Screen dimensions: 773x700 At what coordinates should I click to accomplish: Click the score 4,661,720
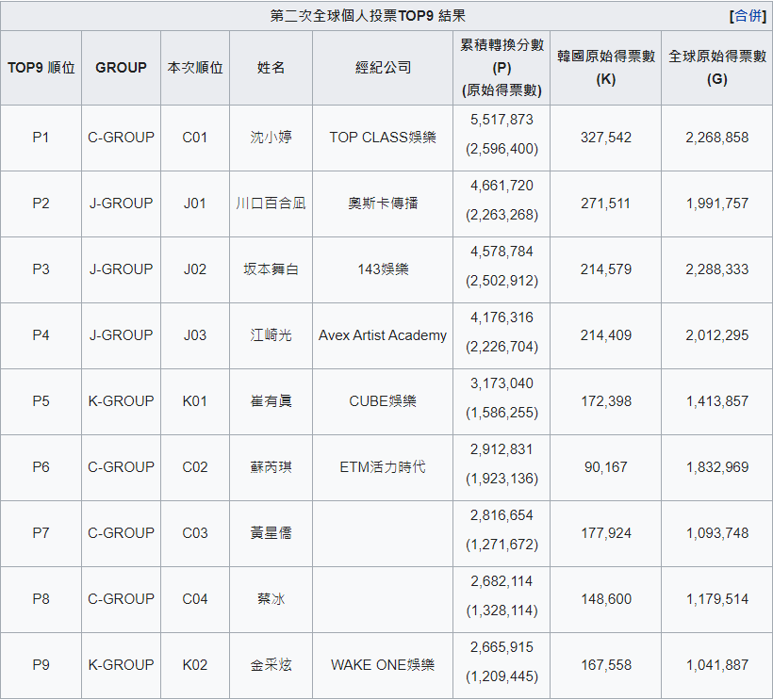(x=502, y=186)
